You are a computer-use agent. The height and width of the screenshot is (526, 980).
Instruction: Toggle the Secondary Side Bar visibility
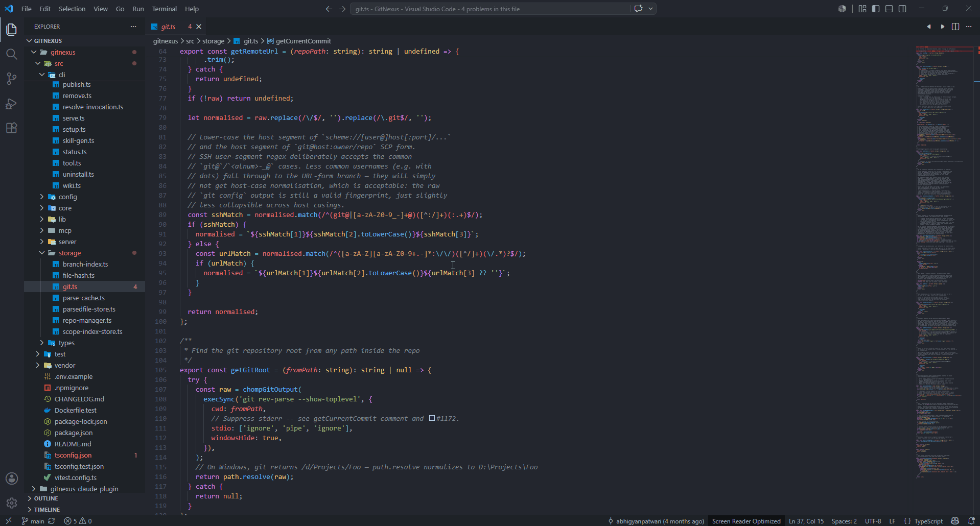[902, 9]
